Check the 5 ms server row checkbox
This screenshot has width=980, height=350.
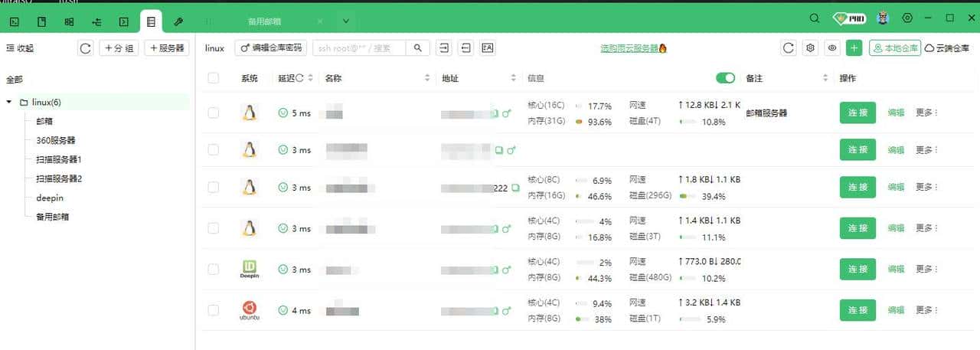(x=214, y=113)
